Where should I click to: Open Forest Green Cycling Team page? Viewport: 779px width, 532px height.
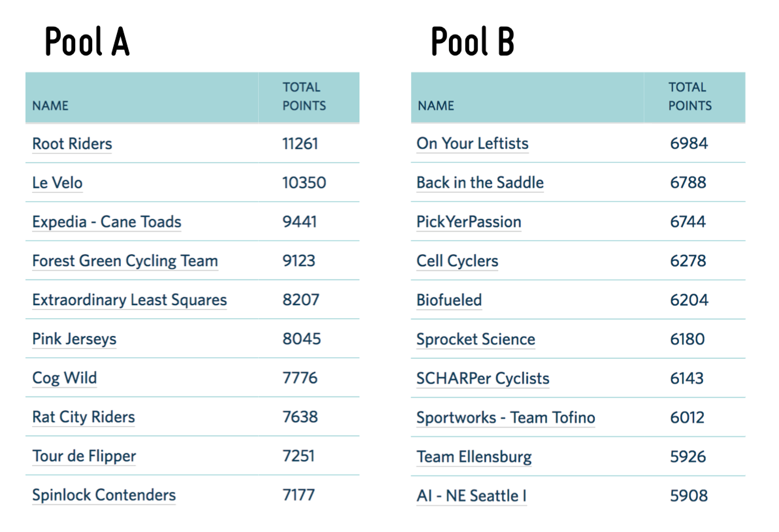point(125,261)
